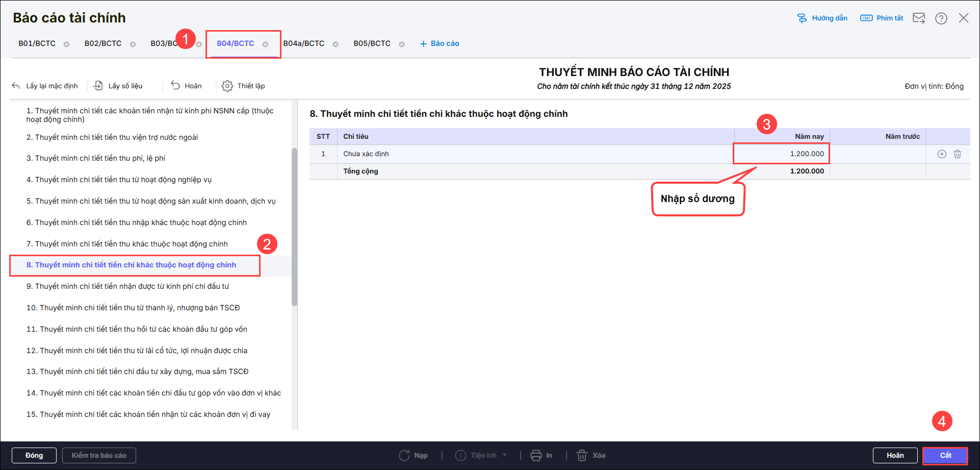Click the Năm nay value 1.200.000 cell
The width and height of the screenshot is (980, 470).
[782, 154]
